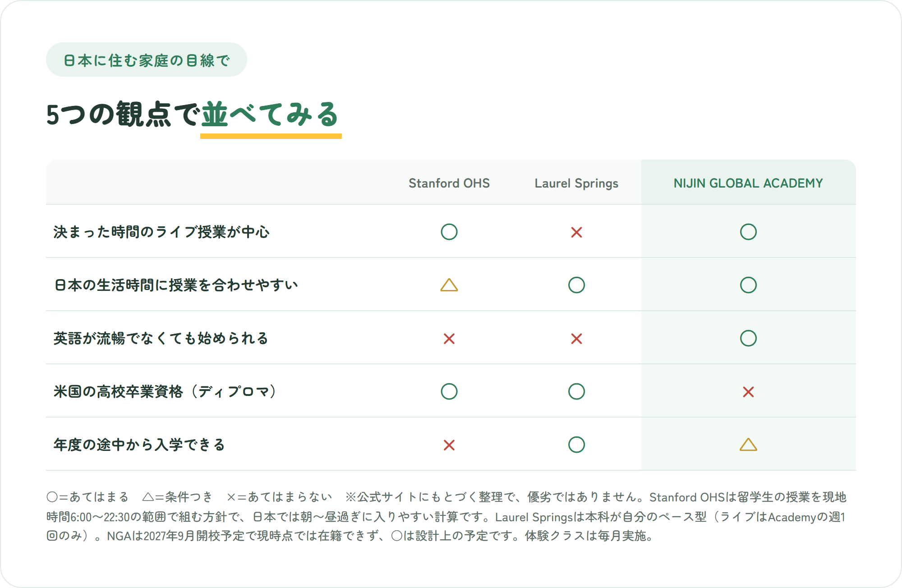Viewport: 902px width, 588px height.
Task: Click the circle for Stanford OHS live classes row
Action: [449, 232]
